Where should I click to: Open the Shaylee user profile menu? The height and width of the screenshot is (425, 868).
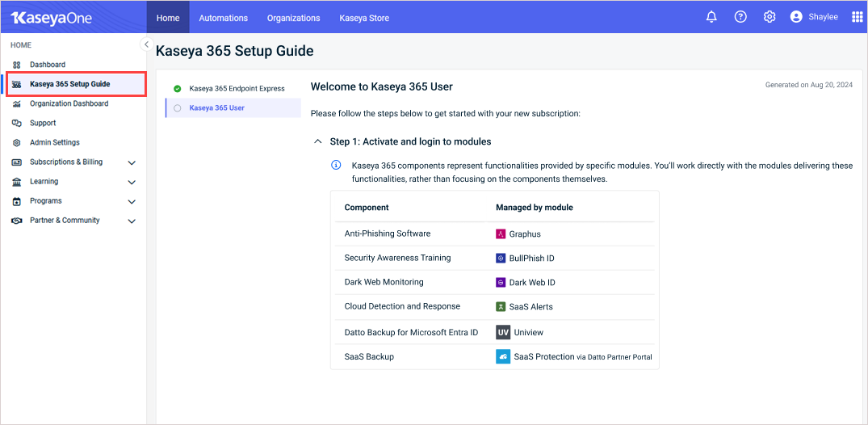pyautogui.click(x=814, y=17)
